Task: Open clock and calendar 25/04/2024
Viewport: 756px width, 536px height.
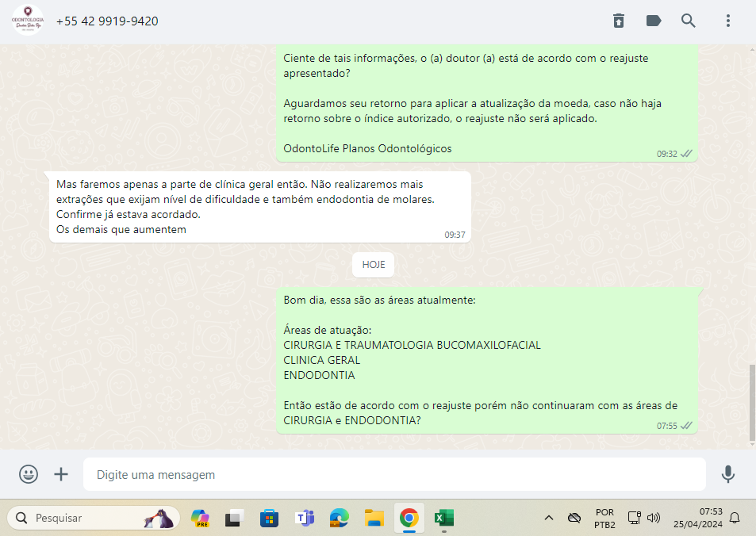Action: click(698, 519)
